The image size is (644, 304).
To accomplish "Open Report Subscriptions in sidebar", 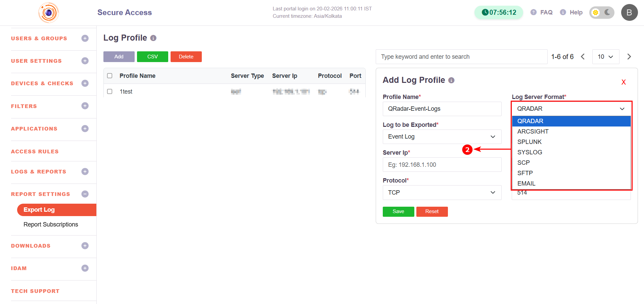I will (51, 224).
